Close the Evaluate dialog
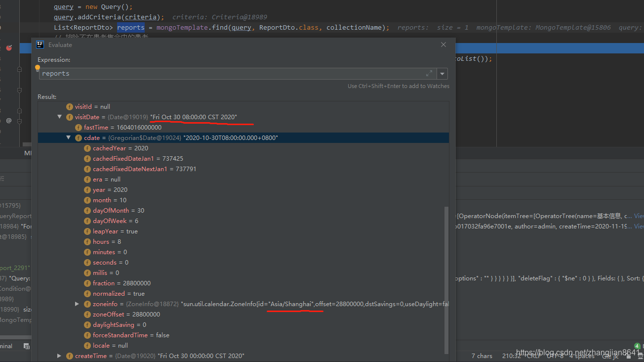The height and width of the screenshot is (362, 644). [x=443, y=45]
